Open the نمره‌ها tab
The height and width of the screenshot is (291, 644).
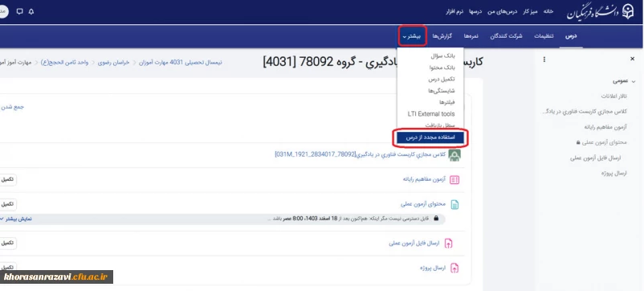pyautogui.click(x=471, y=36)
